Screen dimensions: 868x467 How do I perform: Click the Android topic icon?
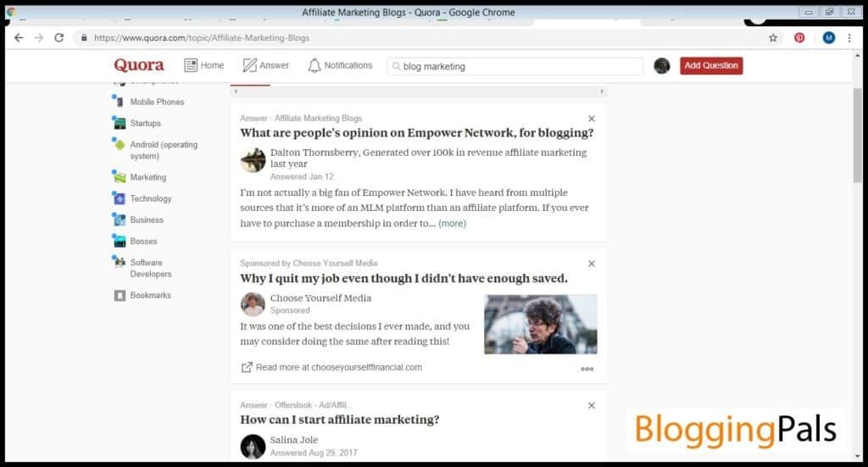119,145
